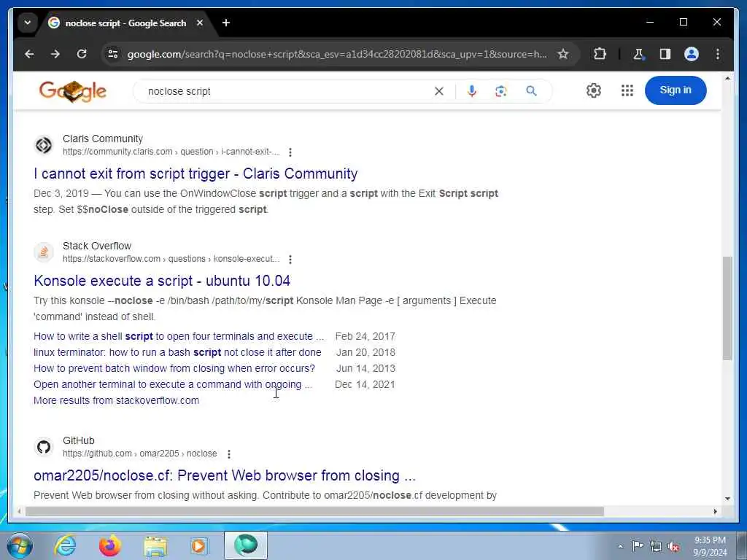Open the tab search dropdown arrow
This screenshot has height=560, width=747.
click(28, 23)
